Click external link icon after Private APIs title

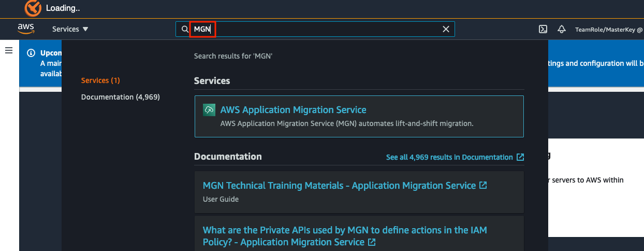coord(372,242)
